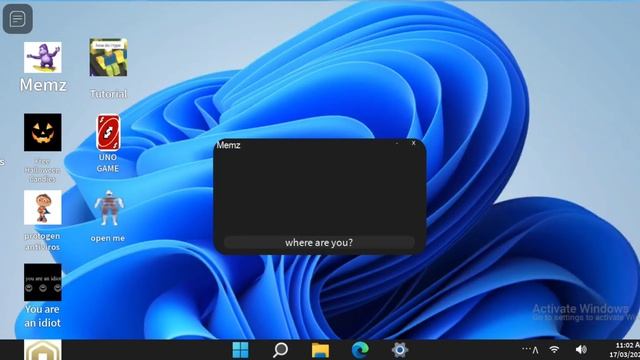640x360 pixels.
Task: Open the Windows Start button
Action: (x=240, y=350)
